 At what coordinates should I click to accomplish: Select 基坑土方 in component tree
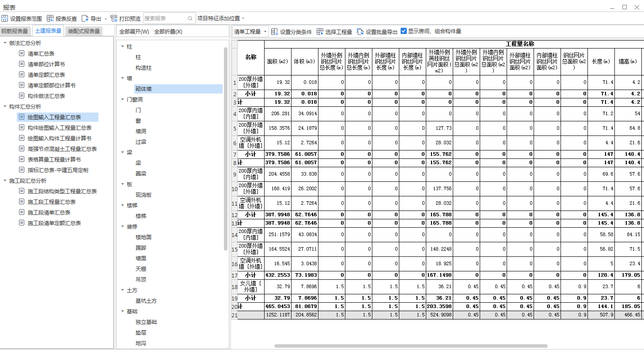coord(146,301)
